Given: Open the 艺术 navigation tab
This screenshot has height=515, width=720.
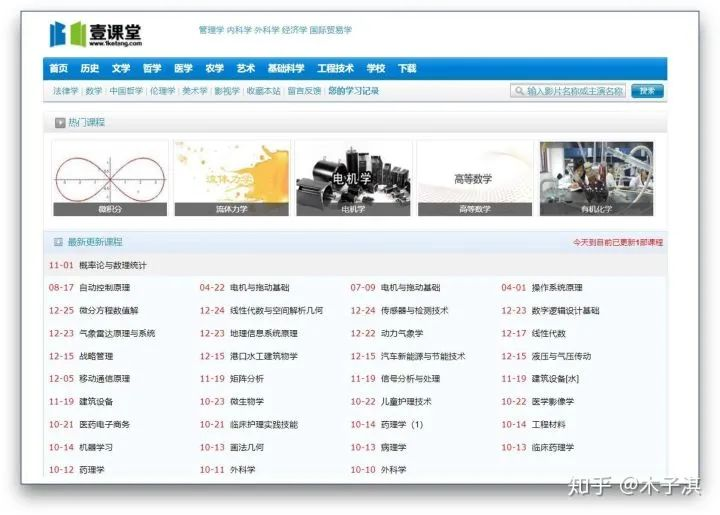Looking at the screenshot, I should pyautogui.click(x=246, y=68).
